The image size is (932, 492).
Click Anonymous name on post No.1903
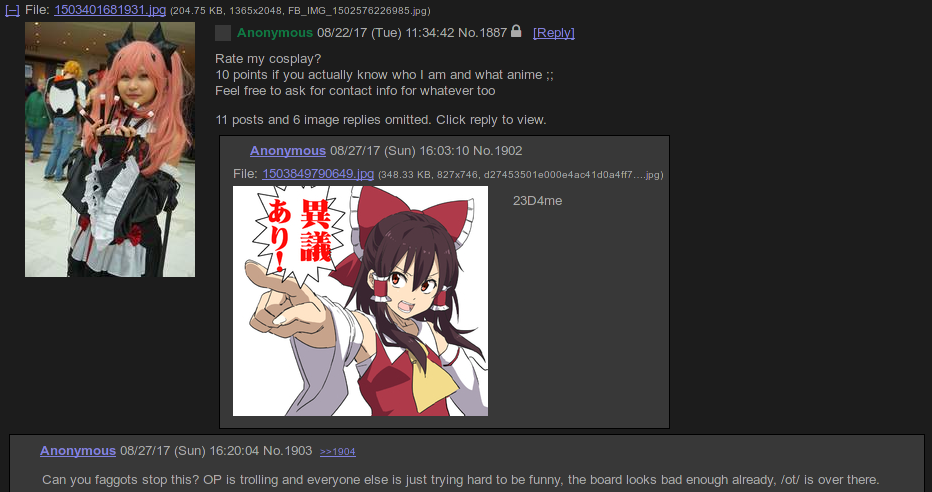click(x=78, y=451)
